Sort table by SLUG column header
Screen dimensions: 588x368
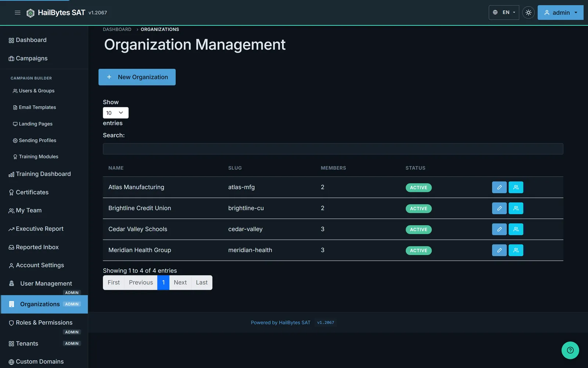tap(235, 168)
